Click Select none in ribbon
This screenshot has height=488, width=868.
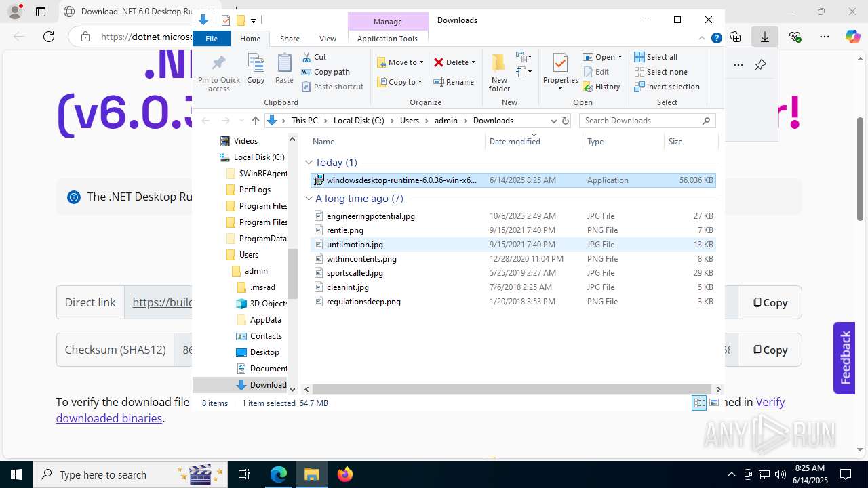(660, 72)
